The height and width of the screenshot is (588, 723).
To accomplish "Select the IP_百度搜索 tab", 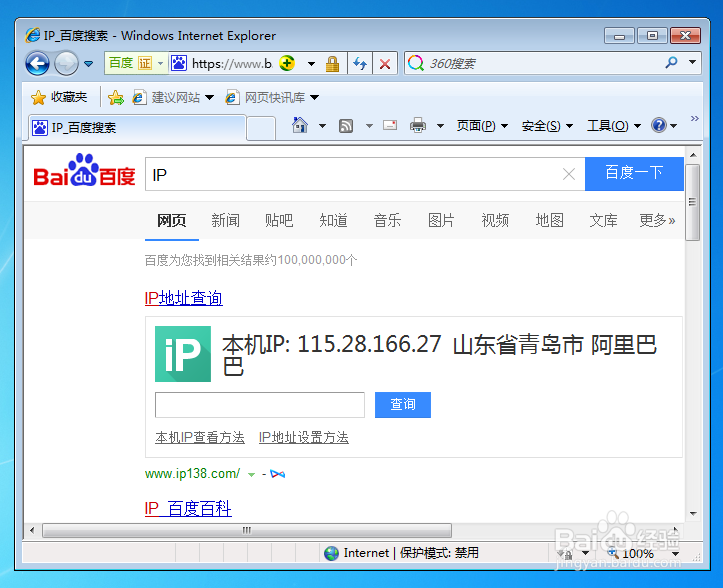I will tap(136, 128).
